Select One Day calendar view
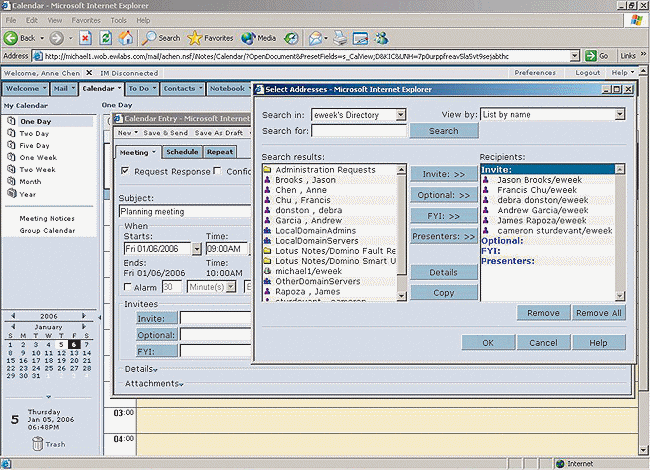The width and height of the screenshot is (650, 470). click(35, 121)
